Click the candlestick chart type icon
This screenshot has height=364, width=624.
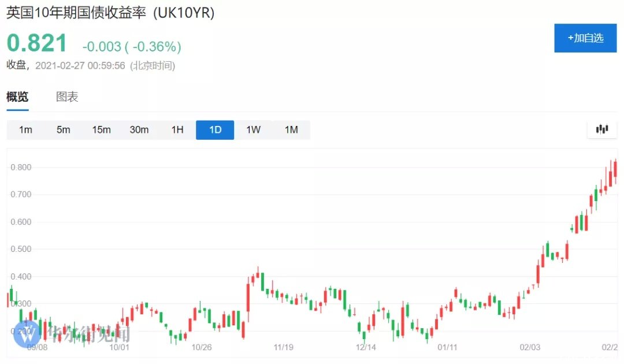click(x=602, y=129)
